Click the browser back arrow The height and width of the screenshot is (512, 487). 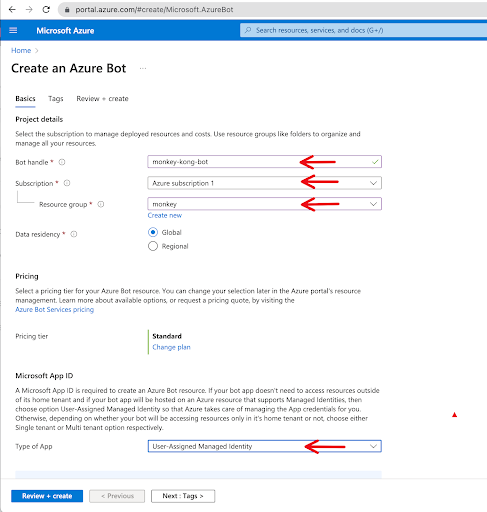[12, 10]
